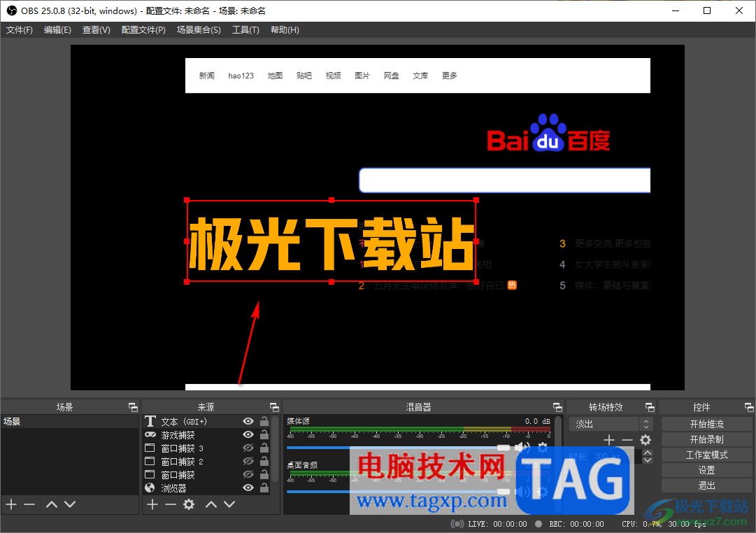
Task: Move the selected source up
Action: coord(211,504)
